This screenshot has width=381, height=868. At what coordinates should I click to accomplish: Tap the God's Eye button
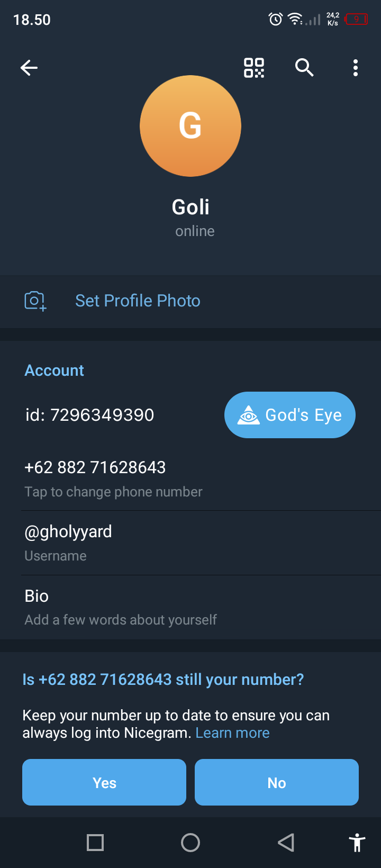click(x=290, y=415)
